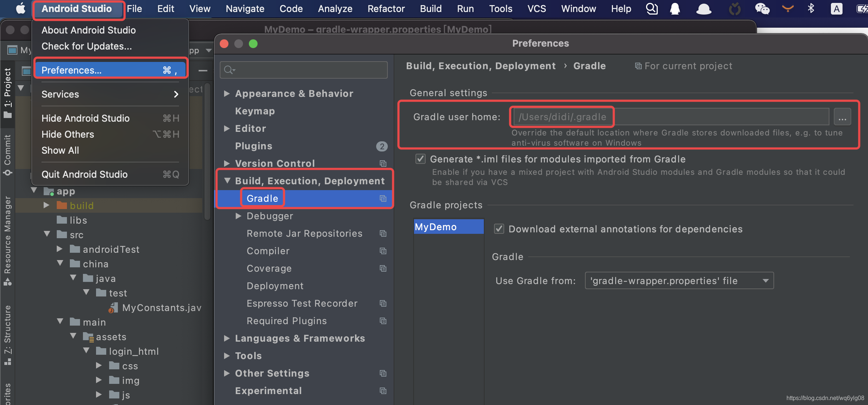Expand Appearance & Behavior section
The height and width of the screenshot is (405, 868).
[x=227, y=94]
